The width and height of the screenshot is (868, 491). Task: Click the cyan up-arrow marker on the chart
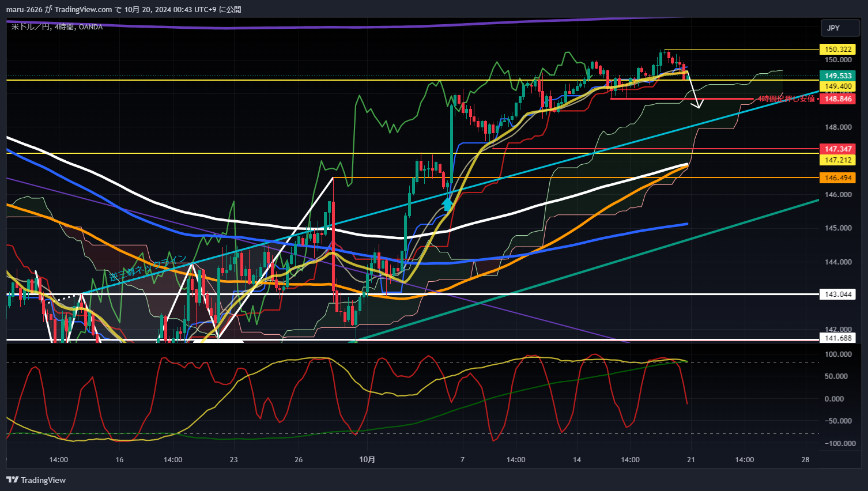(x=447, y=204)
